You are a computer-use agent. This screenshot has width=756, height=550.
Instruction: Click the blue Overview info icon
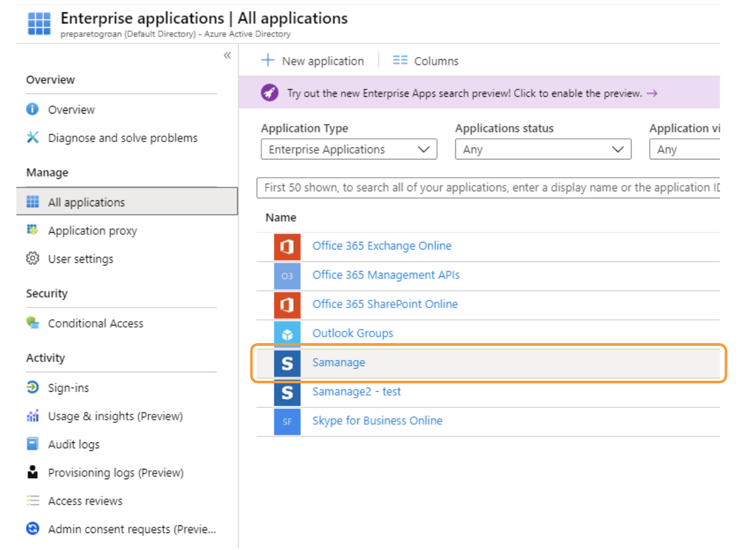[32, 110]
